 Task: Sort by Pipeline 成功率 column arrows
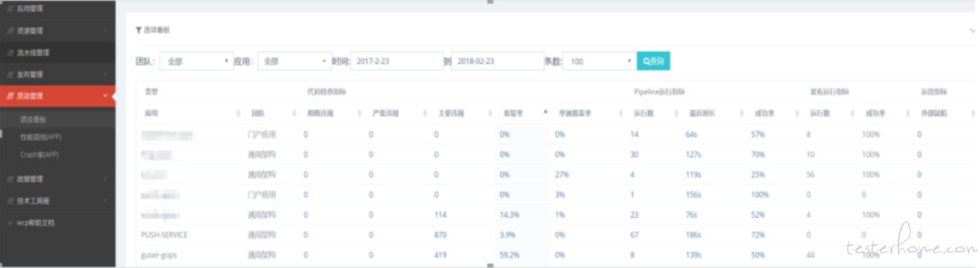tap(797, 113)
